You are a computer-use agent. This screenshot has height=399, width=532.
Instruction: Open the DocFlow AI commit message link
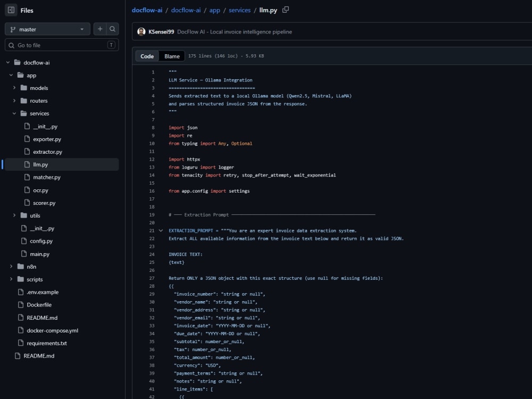[235, 31]
